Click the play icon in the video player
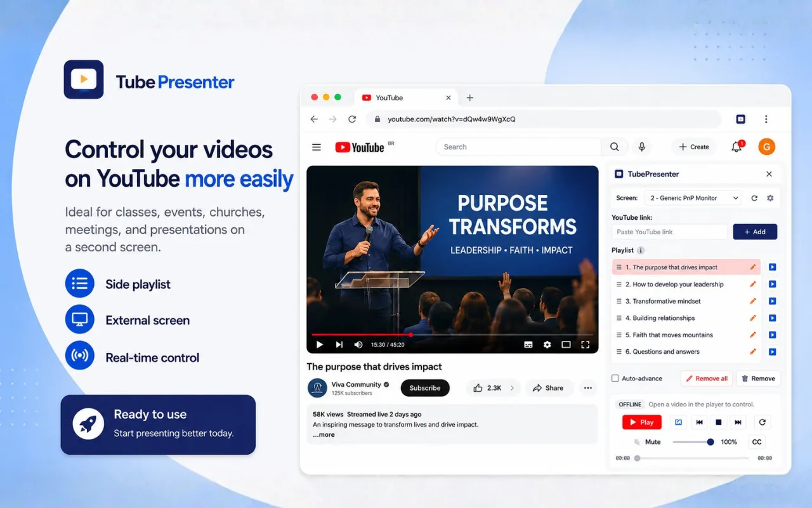The width and height of the screenshot is (812, 508). [320, 345]
